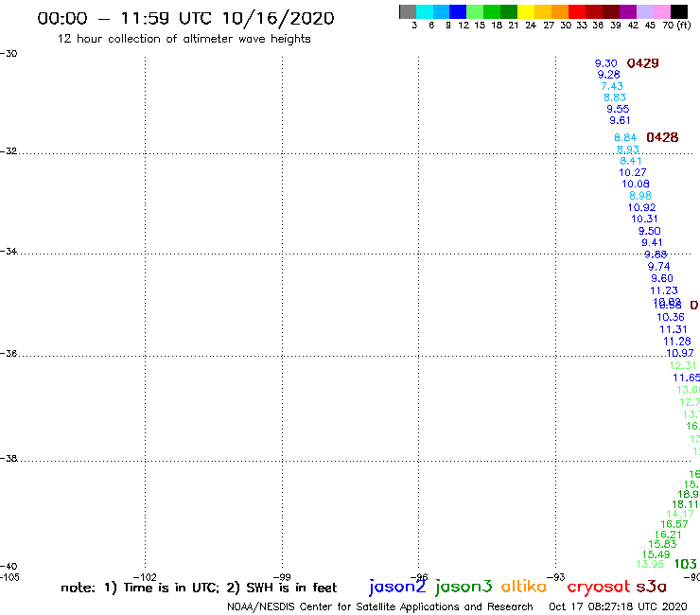700x615 pixels.
Task: Pick the bright red swatch in the color scale
Action: click(577, 11)
